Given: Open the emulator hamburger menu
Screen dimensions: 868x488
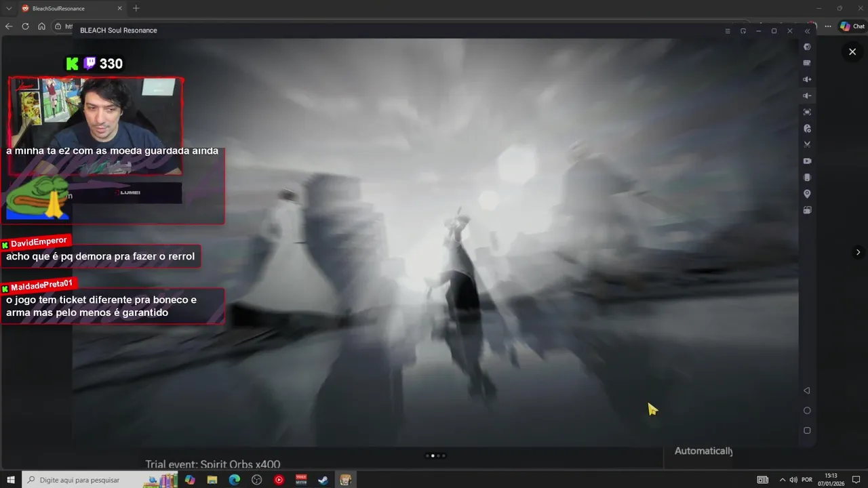Looking at the screenshot, I should pos(728,31).
